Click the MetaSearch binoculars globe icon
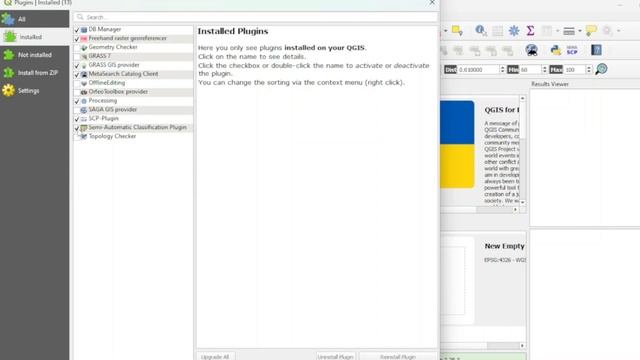This screenshot has width=640, height=360. point(531,50)
